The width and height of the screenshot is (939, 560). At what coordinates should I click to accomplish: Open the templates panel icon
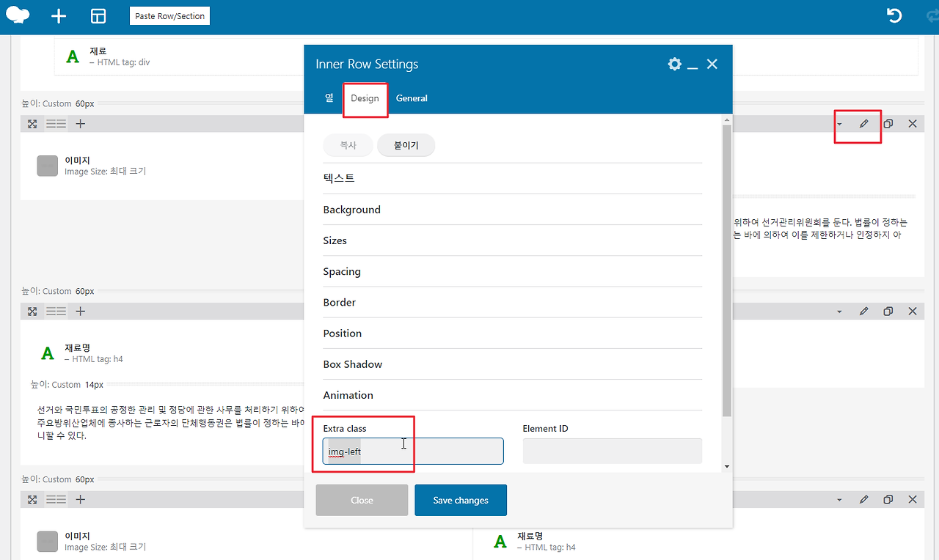tap(98, 16)
